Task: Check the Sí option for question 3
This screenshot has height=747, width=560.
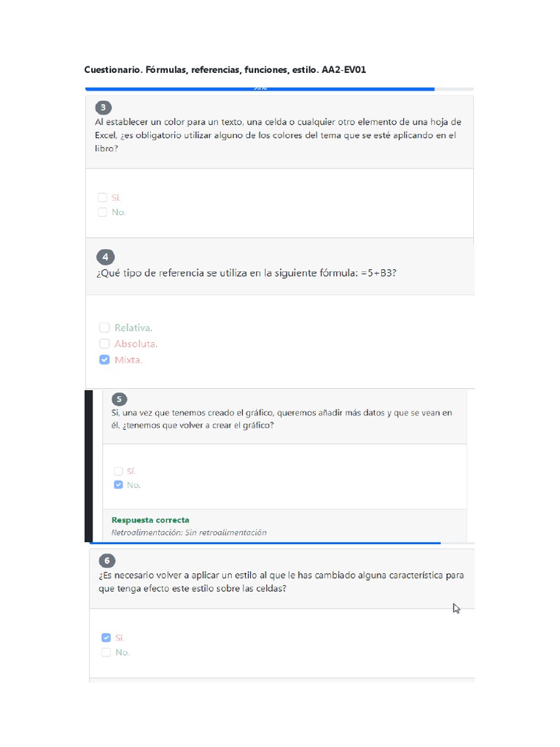Action: [x=102, y=198]
